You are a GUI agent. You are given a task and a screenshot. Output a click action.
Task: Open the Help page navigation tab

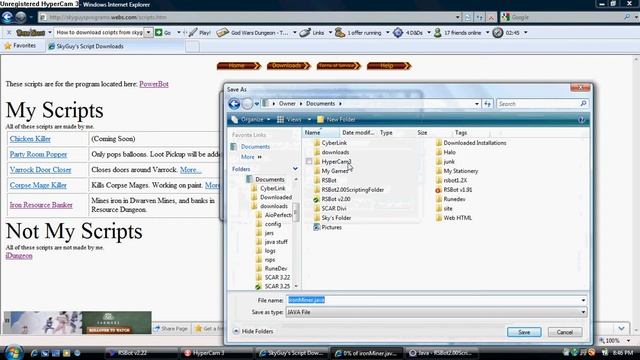[x=389, y=66]
